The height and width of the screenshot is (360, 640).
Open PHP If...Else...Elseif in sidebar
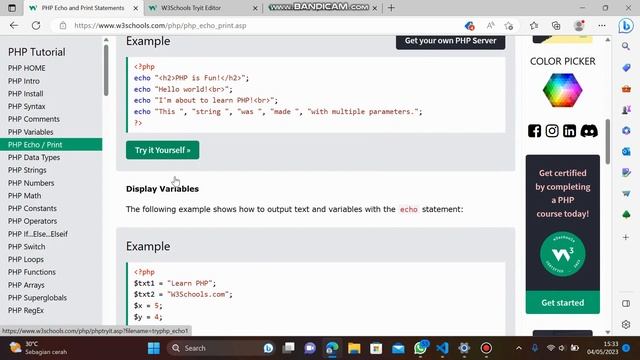pos(38,234)
